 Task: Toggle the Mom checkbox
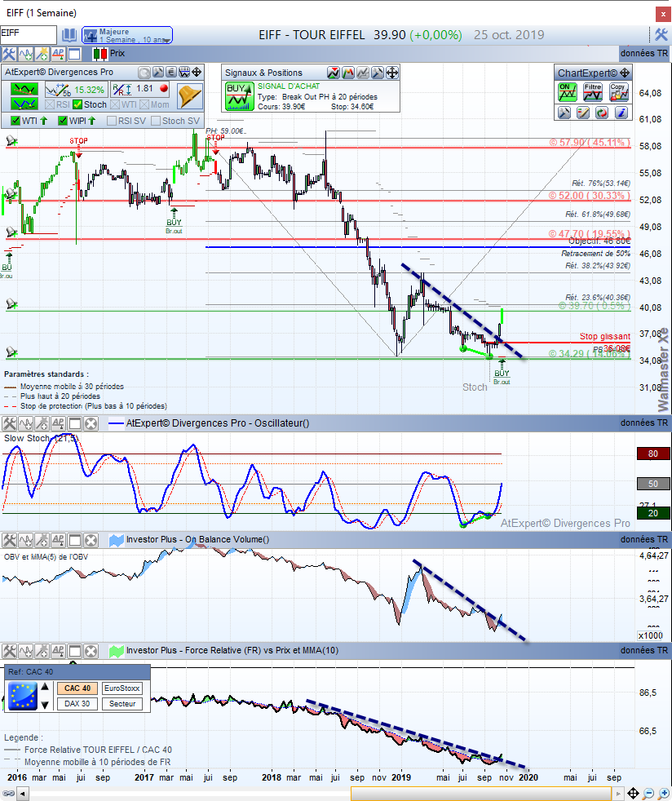click(x=144, y=104)
